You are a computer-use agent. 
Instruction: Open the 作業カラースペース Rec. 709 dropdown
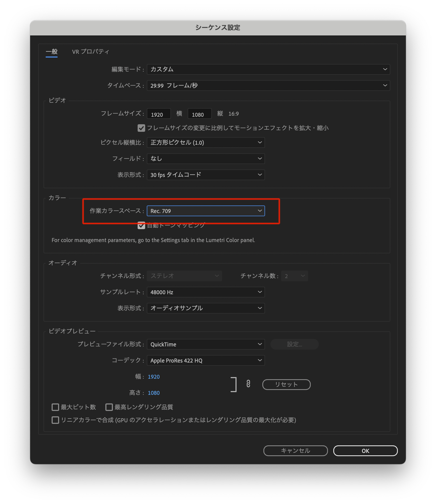tap(206, 211)
